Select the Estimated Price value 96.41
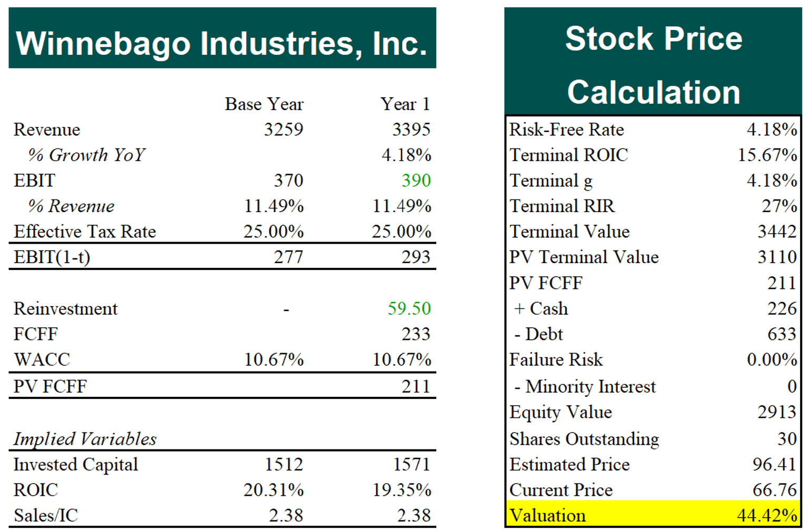 coord(774,465)
